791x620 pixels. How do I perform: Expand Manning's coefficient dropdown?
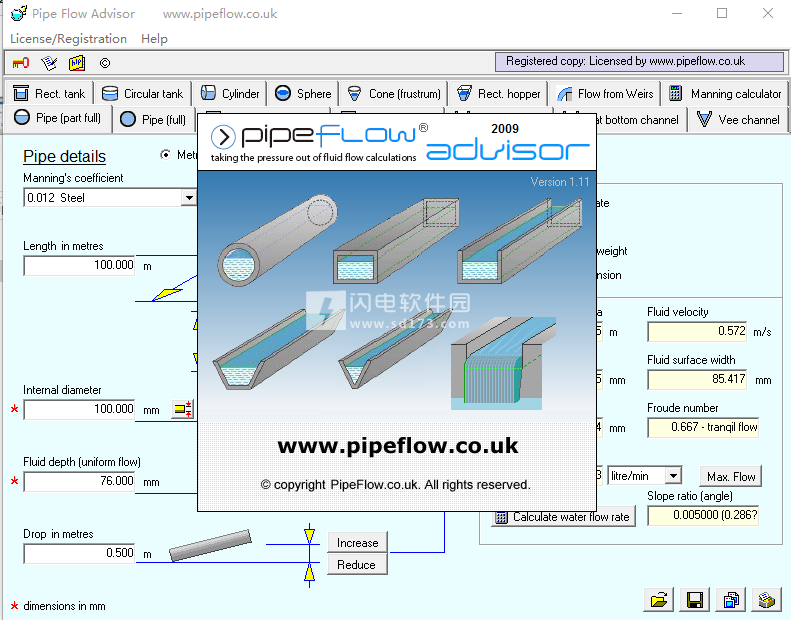point(189,197)
